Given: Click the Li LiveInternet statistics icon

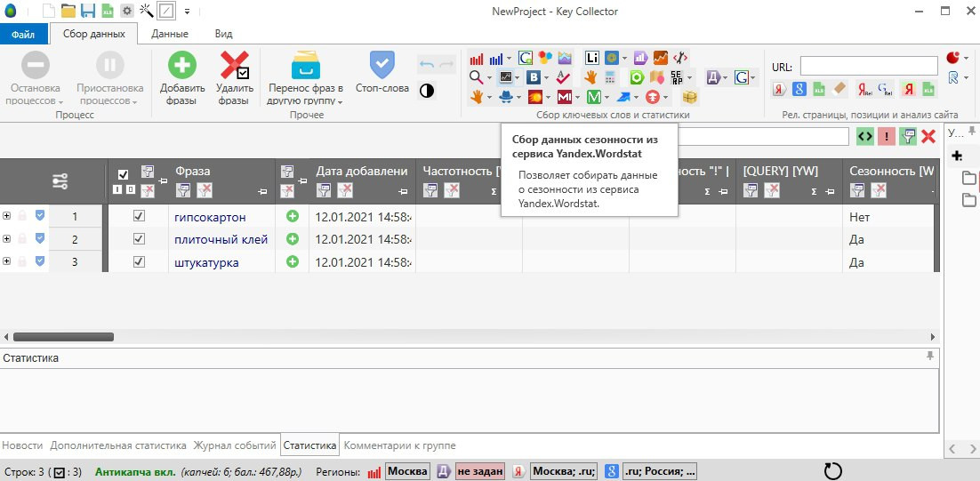Looking at the screenshot, I should pos(592,58).
